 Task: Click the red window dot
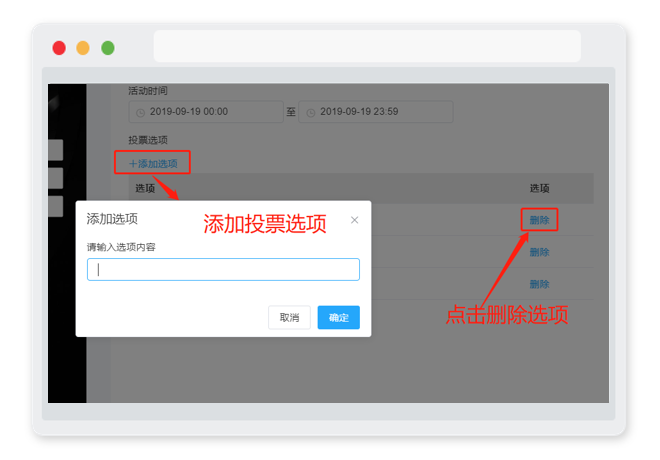[x=59, y=48]
